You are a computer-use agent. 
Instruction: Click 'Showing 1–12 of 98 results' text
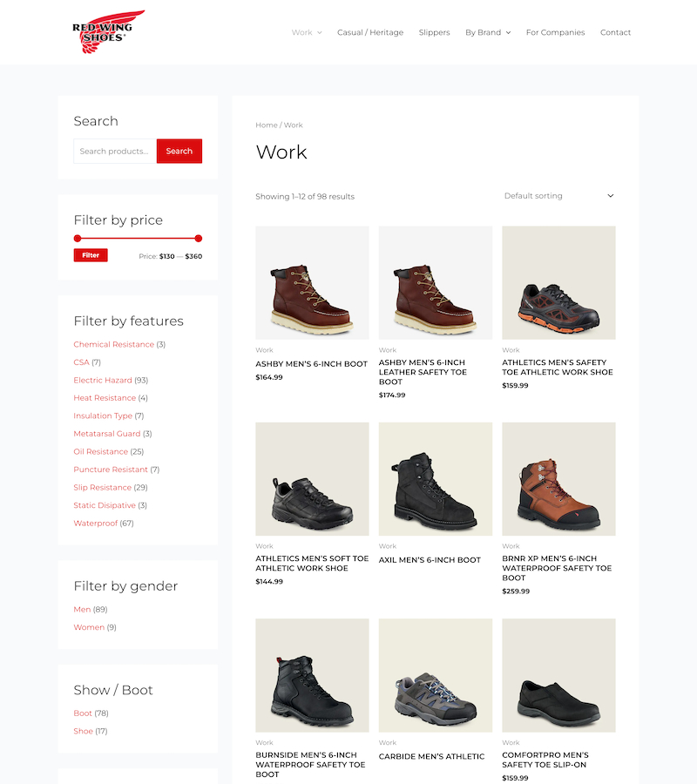click(x=305, y=197)
